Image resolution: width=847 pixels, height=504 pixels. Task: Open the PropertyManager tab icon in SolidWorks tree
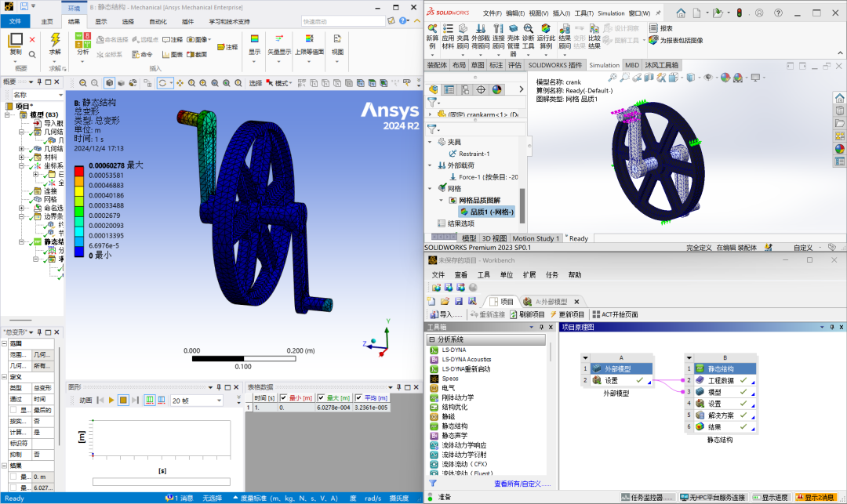point(449,89)
